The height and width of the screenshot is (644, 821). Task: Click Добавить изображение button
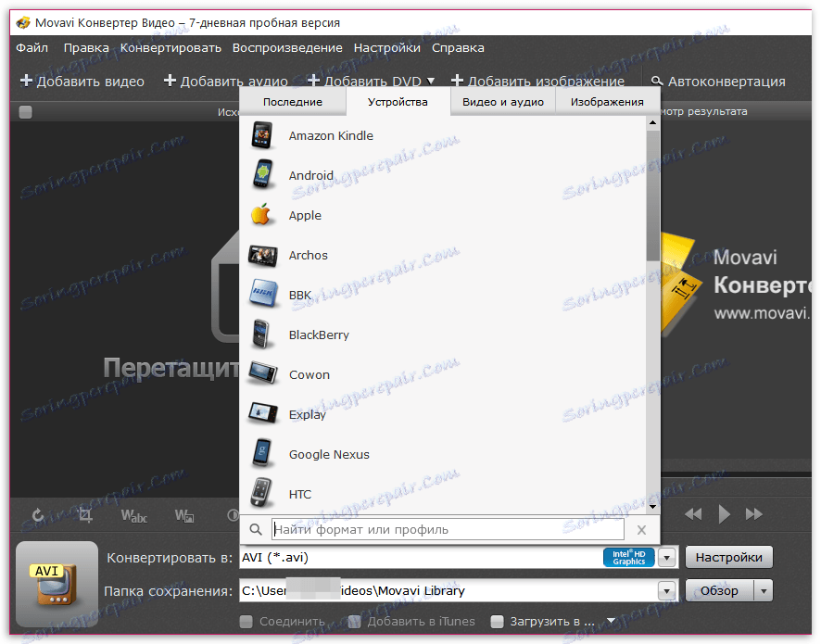[x=537, y=82]
